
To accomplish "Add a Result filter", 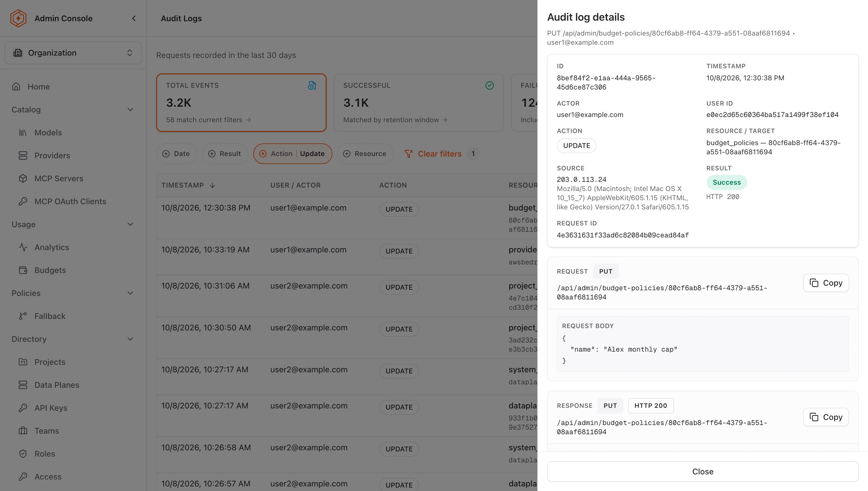I will point(225,154).
